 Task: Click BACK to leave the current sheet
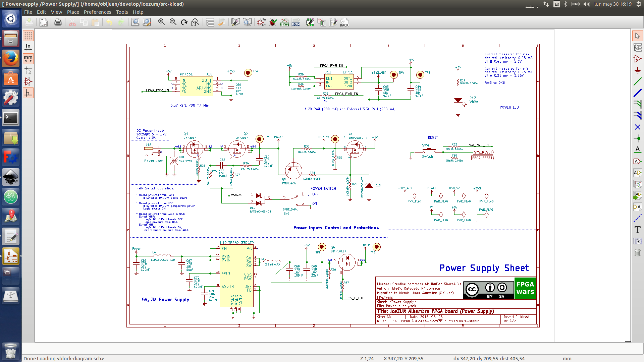point(344,22)
